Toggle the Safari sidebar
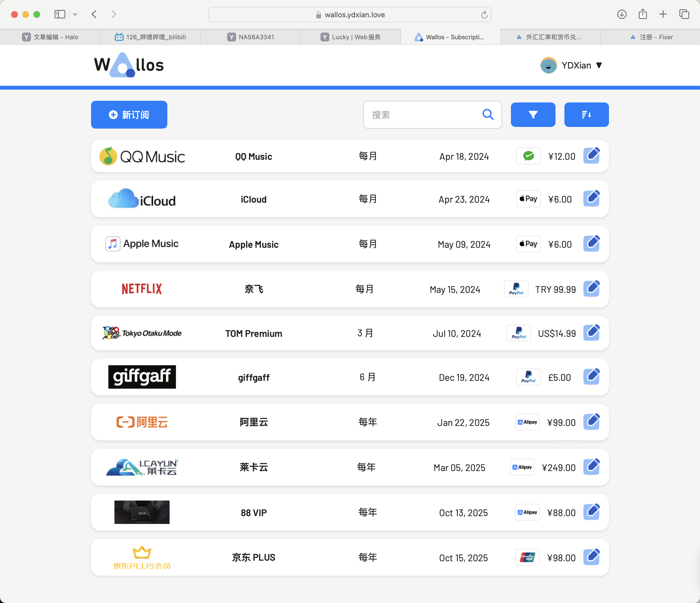Viewport: 700px width, 603px height. (60, 14)
